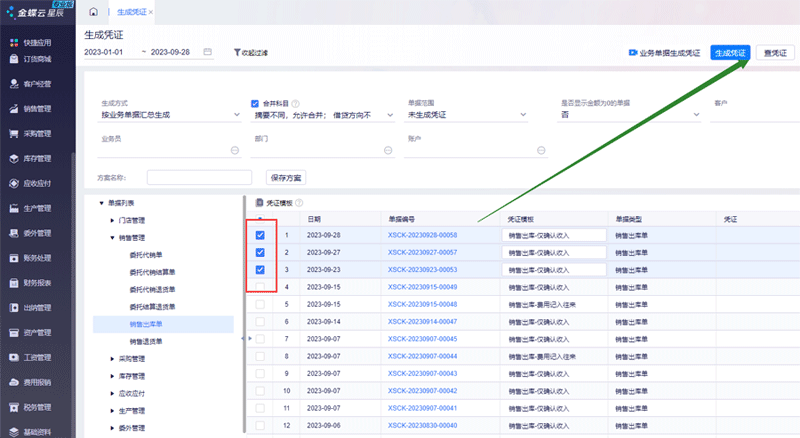Select 委托代销单 in the tree
800x438 pixels.
(x=146, y=255)
